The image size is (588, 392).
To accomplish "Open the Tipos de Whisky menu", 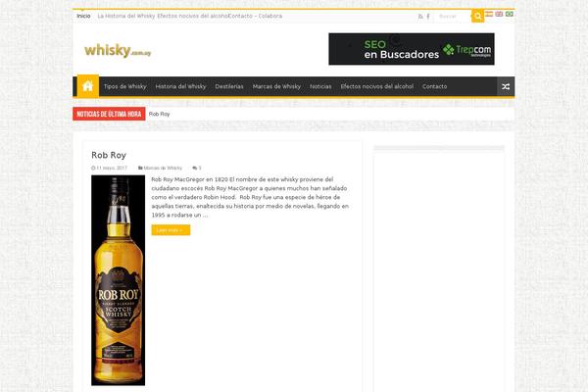I will 124,86.
